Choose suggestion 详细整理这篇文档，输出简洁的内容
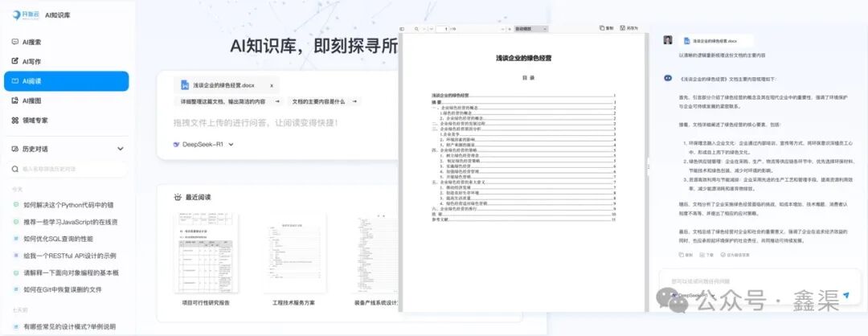Screen dimensions: 868x336 coord(227,102)
